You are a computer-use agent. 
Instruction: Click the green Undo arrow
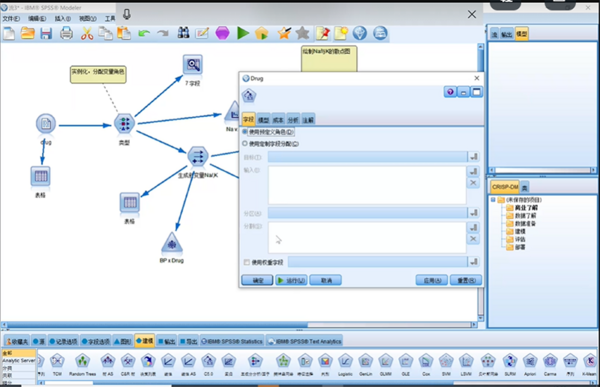pyautogui.click(x=144, y=34)
